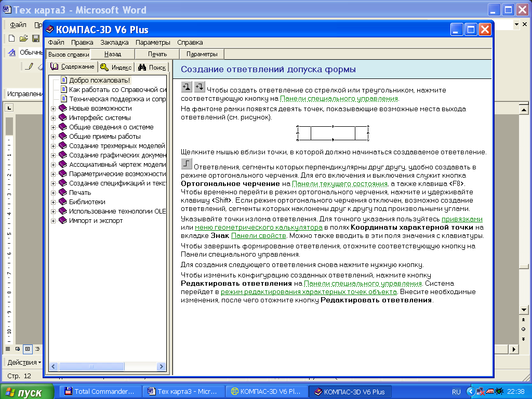Switch to Total Commander taskbar button
Viewport: 532px width, 399px height.
(100, 392)
